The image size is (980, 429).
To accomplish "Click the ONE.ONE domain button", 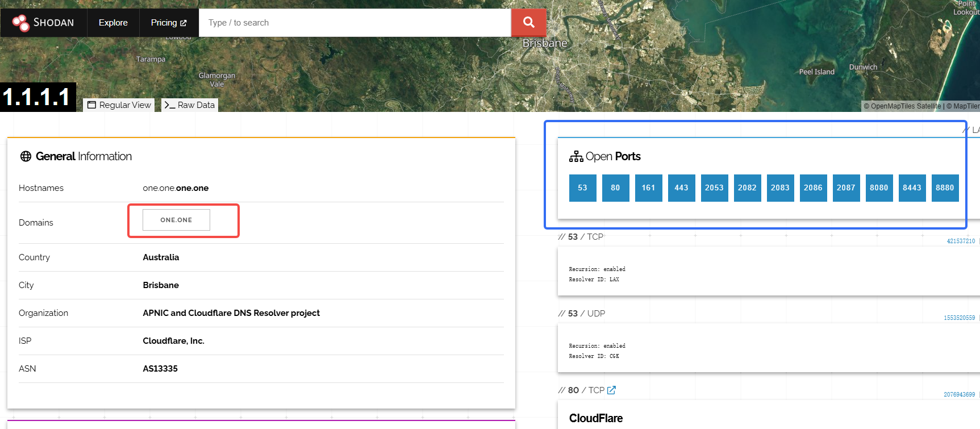I will [x=176, y=220].
